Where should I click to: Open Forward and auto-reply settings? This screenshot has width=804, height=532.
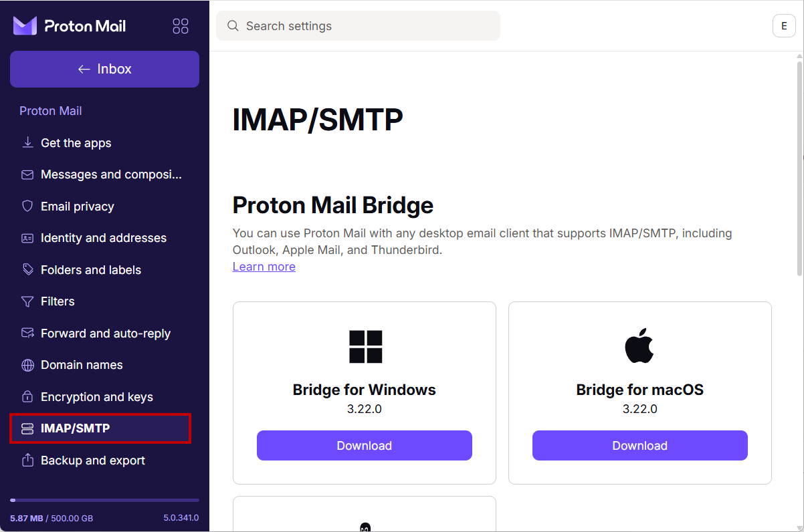pyautogui.click(x=105, y=333)
